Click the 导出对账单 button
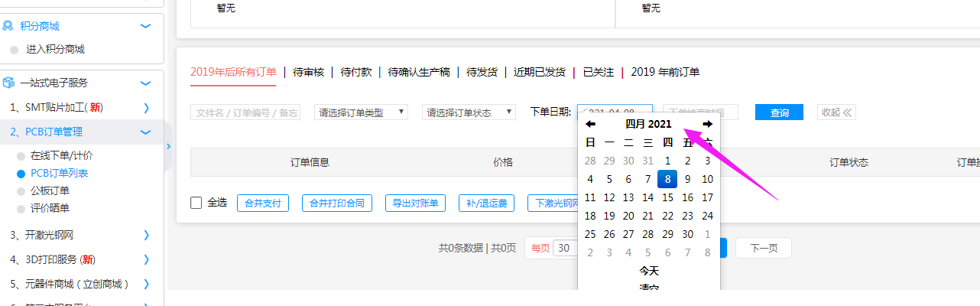The image size is (980, 306). [416, 203]
